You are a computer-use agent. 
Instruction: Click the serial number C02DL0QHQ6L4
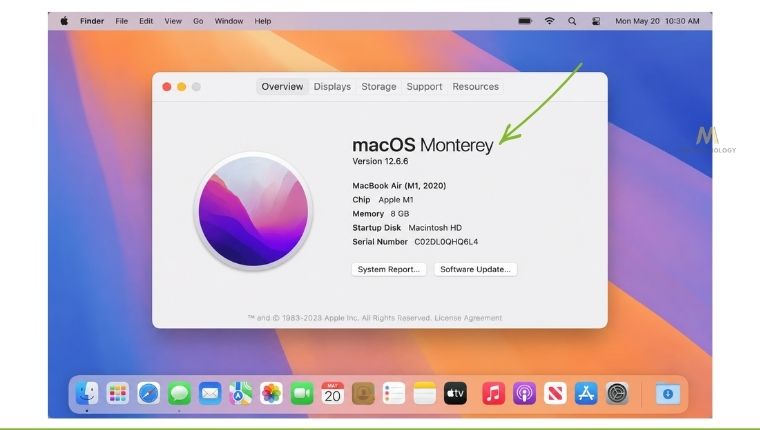446,241
